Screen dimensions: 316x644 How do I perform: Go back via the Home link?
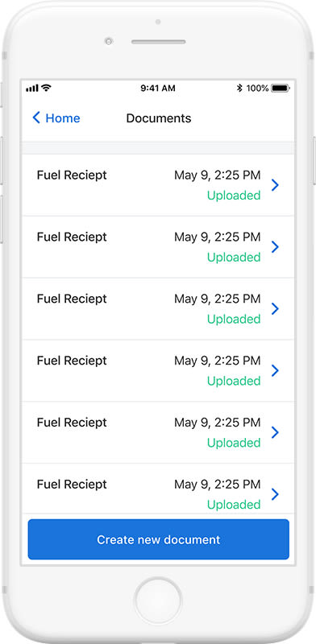click(63, 118)
